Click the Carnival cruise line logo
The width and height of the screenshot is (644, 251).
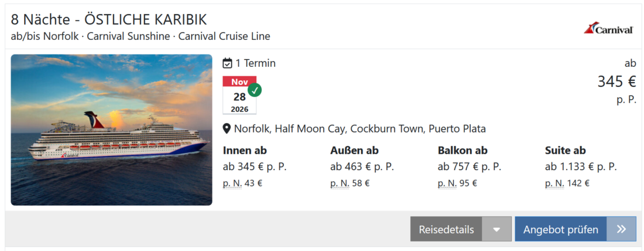(608, 29)
